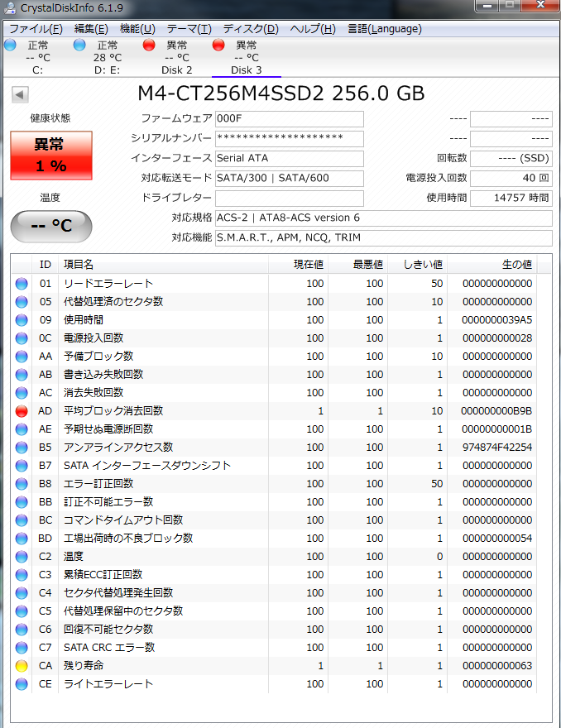This screenshot has width=561, height=728.
Task: Click the ID column header
Action: tap(45, 265)
